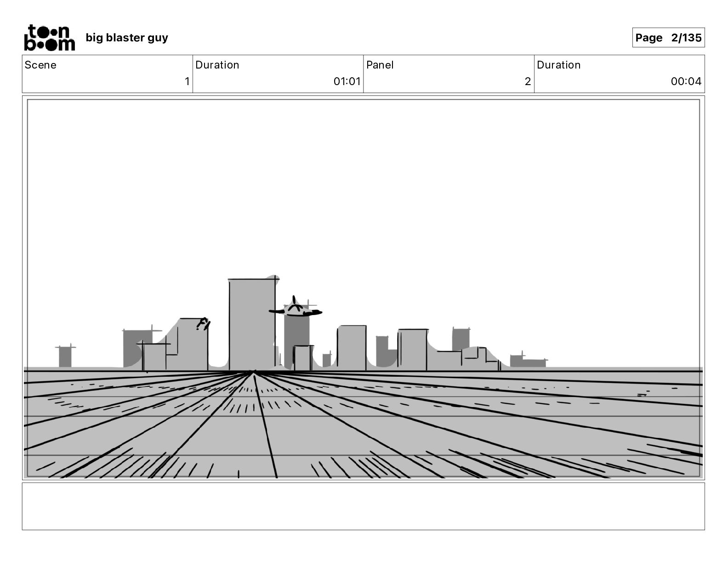
Task: Click the scene Duration 01:01 value
Action: coord(347,81)
